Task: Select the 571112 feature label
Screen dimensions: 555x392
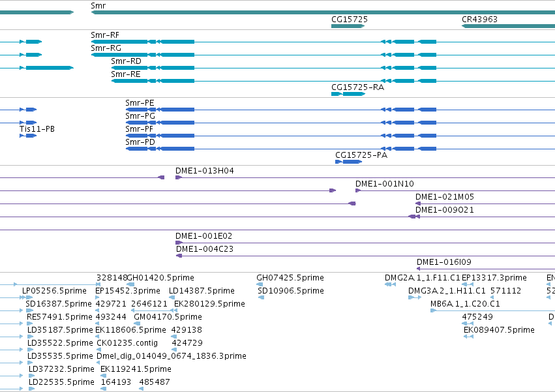Action: [506, 291]
